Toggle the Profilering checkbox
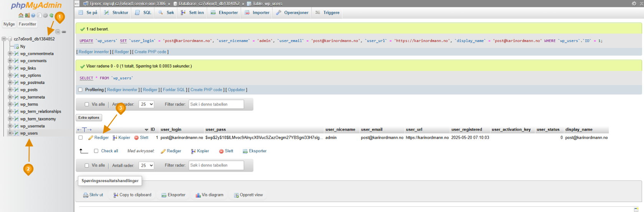 click(80, 90)
